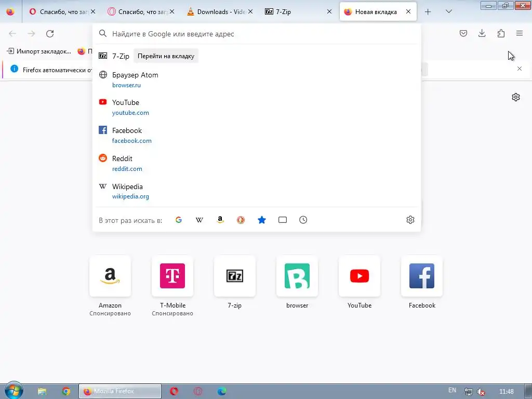Select Reddit suggestion in dropdown
This screenshot has width=532, height=399.
click(x=257, y=163)
